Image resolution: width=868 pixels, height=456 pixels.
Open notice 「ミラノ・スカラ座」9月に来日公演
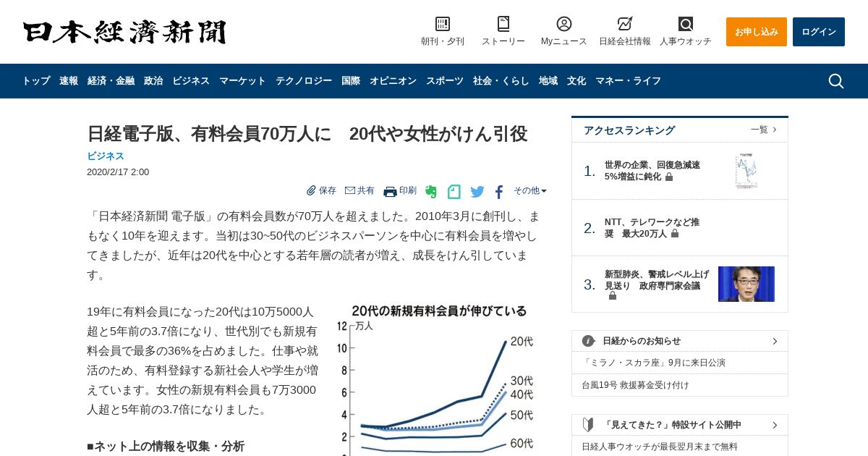coord(653,363)
